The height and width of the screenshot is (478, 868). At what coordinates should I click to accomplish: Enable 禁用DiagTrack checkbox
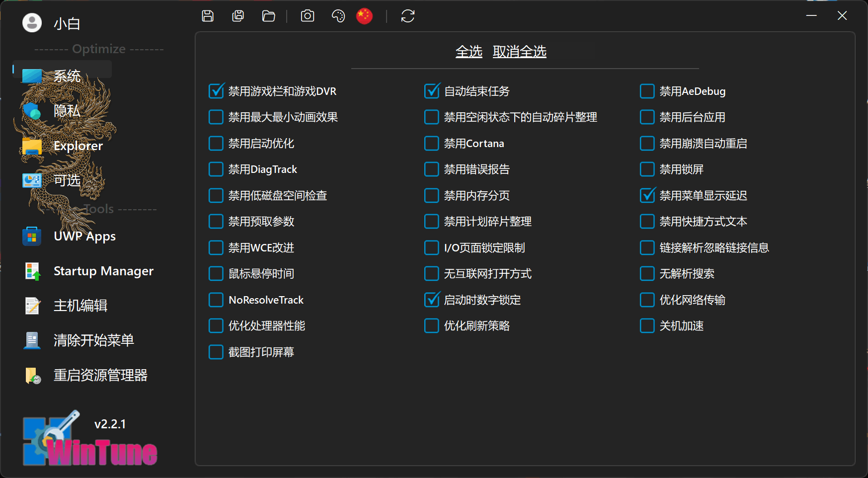[216, 169]
